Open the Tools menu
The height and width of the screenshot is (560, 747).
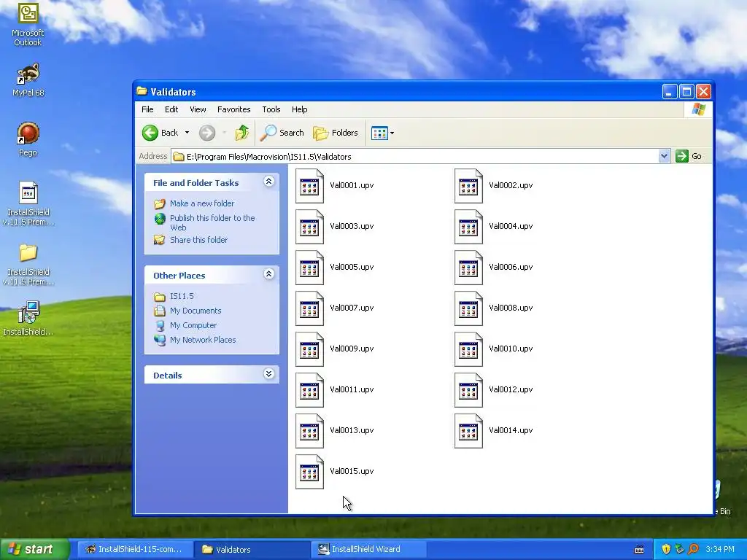click(271, 109)
